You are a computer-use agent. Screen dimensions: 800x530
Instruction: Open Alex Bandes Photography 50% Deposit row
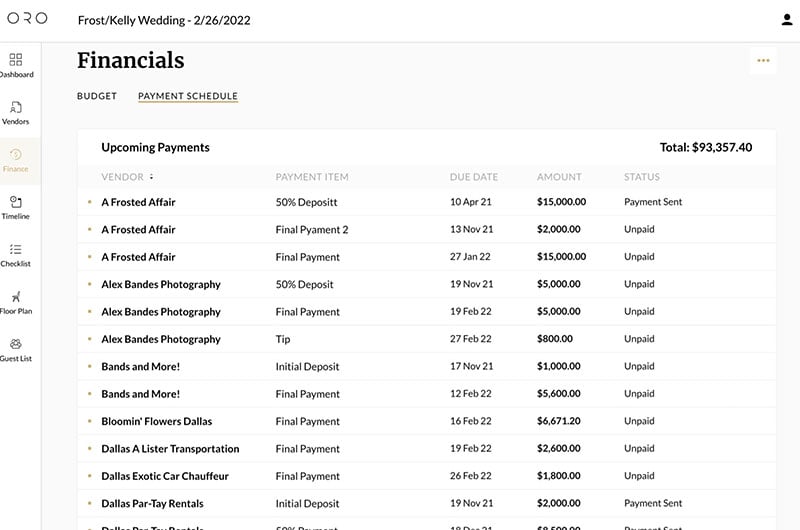click(427, 284)
